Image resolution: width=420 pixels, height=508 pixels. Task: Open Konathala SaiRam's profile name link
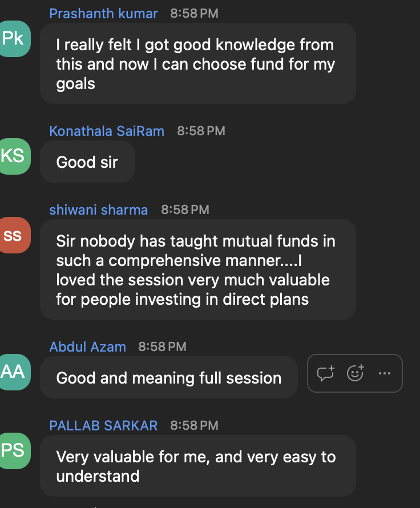pos(107,131)
